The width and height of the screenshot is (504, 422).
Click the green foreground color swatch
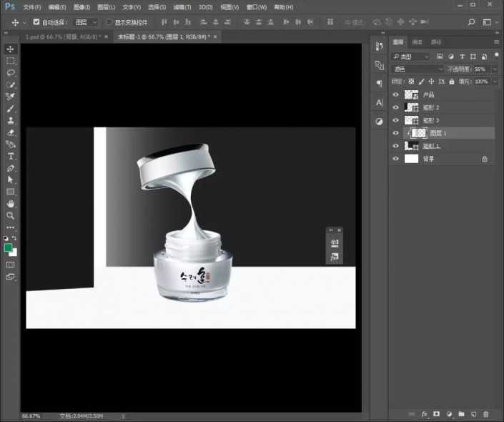click(8, 247)
